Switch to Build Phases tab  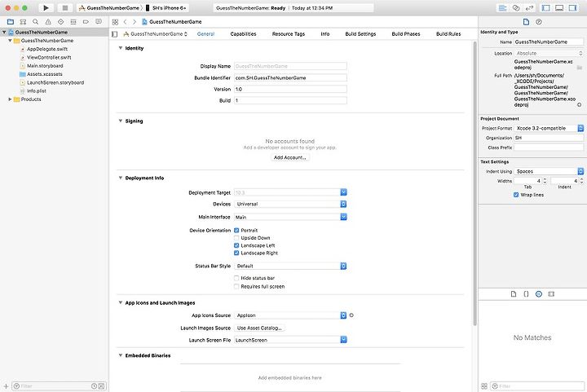click(x=406, y=34)
